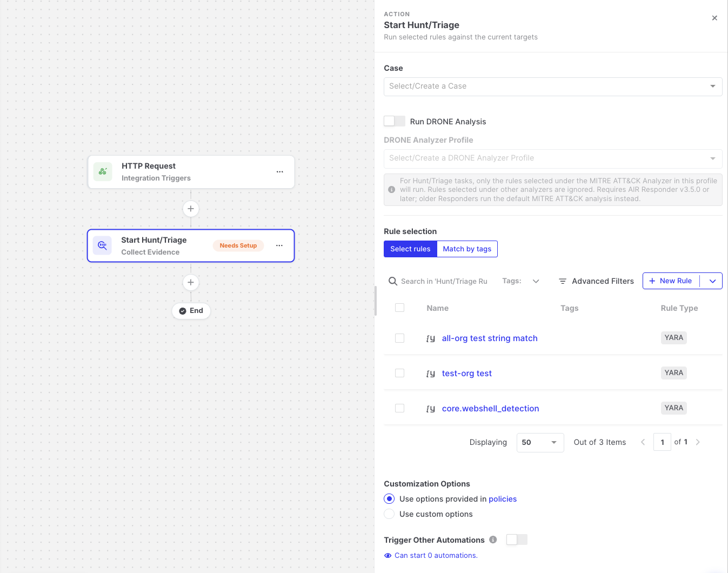Toggle Run DRONE Analysis switch

point(395,121)
